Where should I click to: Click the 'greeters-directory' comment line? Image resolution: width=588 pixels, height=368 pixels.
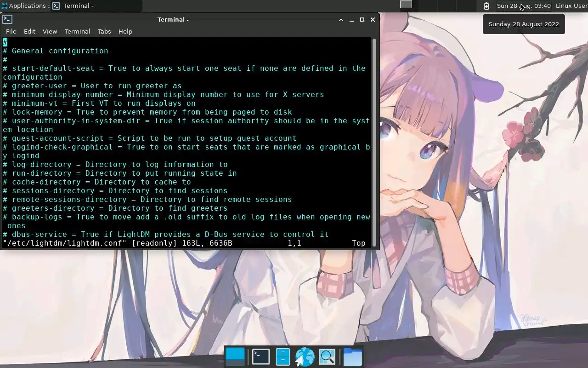[x=115, y=208]
